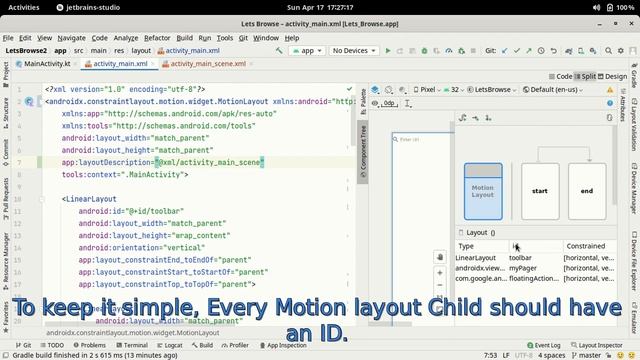Click the orientation icon in design toolbar
Screen dimensions: 640x360
[x=389, y=89]
